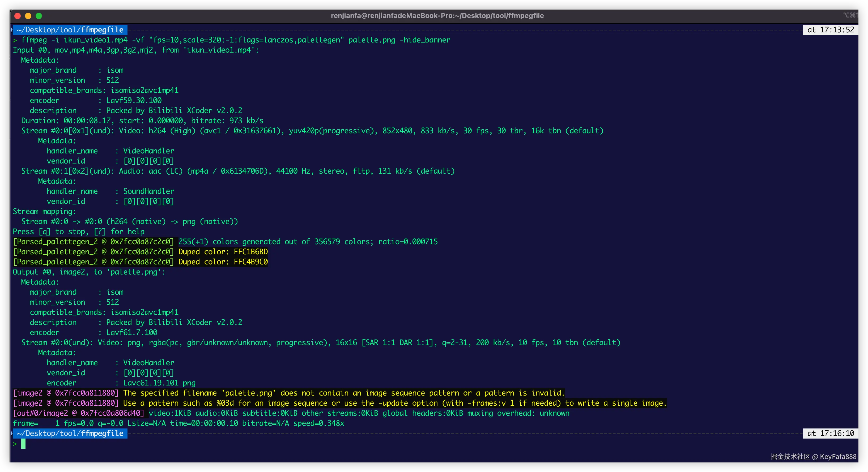Click the first Duped color FFC1B6BD message
This screenshot has width=868, height=472.
tap(223, 252)
